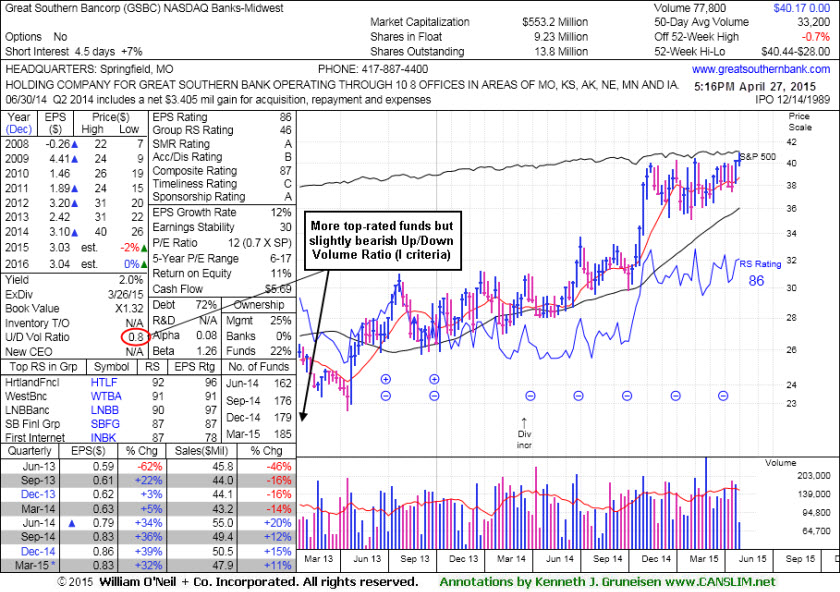Click the plus marker between Jun 13 and Sep 13
Viewport: 840px width, 592px height.
click(x=386, y=379)
